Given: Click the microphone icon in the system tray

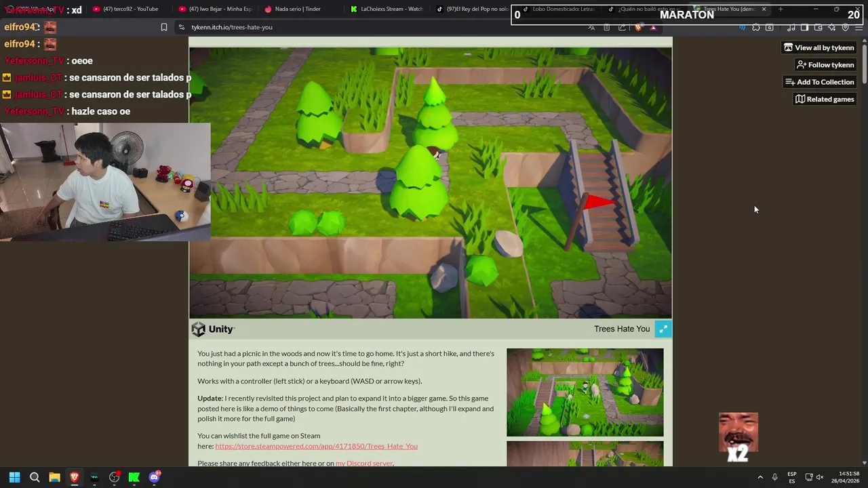Looking at the screenshot, I should pyautogui.click(x=774, y=477).
